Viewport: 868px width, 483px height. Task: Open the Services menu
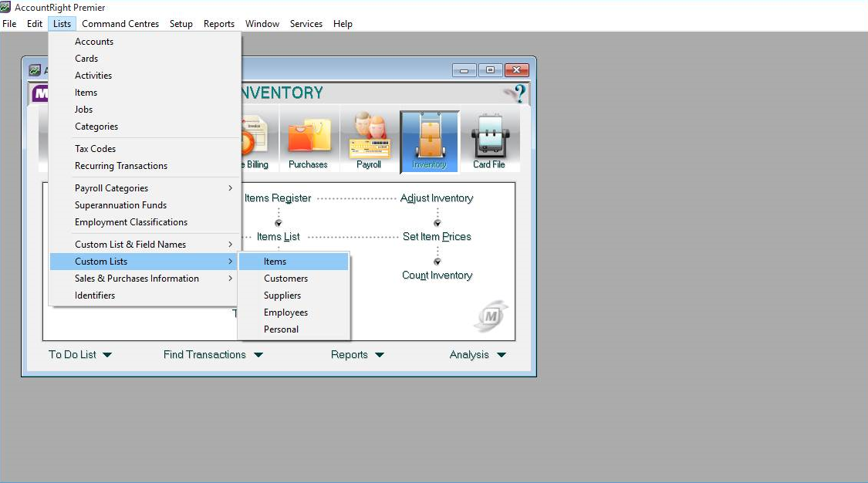(306, 24)
